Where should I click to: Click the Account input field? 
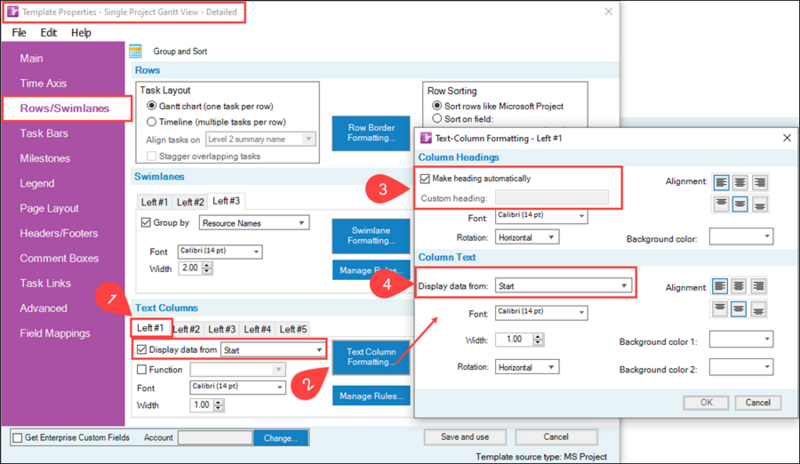tap(215, 438)
